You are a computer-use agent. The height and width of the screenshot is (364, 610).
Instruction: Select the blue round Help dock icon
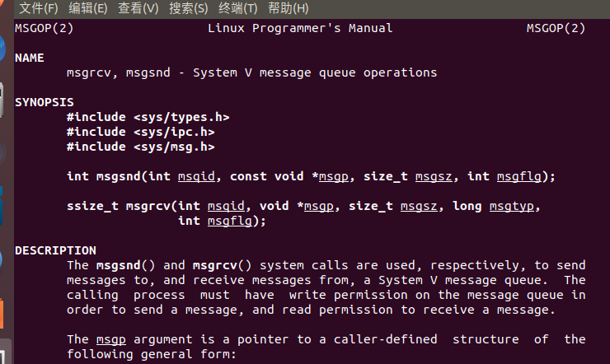point(2,259)
